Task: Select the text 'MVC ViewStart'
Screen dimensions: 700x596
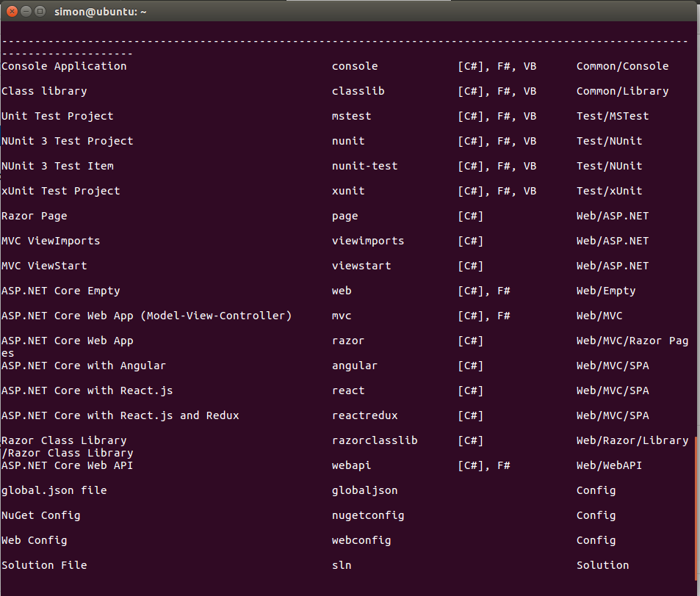Action: click(44, 266)
